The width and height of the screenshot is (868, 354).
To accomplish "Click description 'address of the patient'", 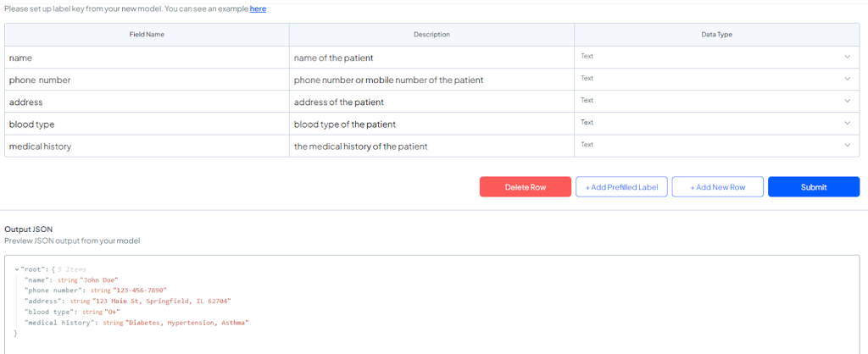I will (431, 102).
